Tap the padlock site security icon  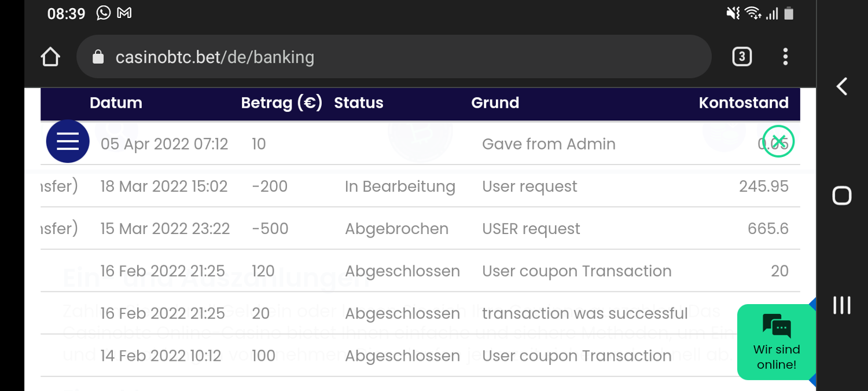point(98,57)
